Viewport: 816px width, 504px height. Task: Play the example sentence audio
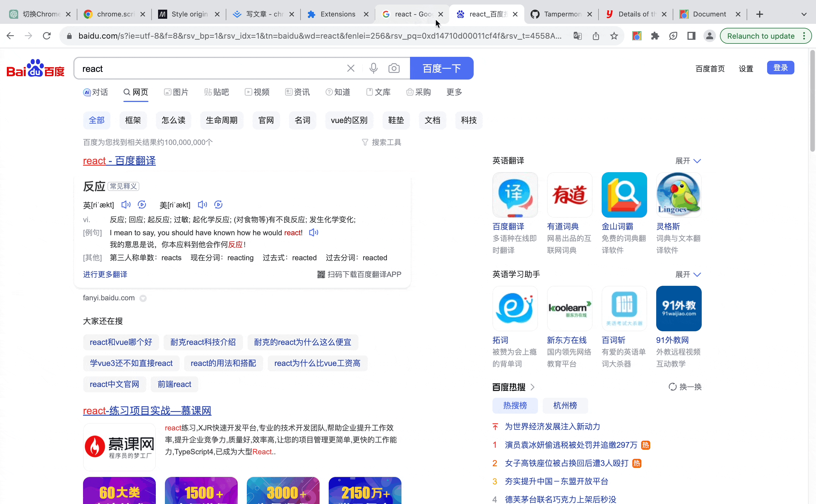click(x=313, y=233)
